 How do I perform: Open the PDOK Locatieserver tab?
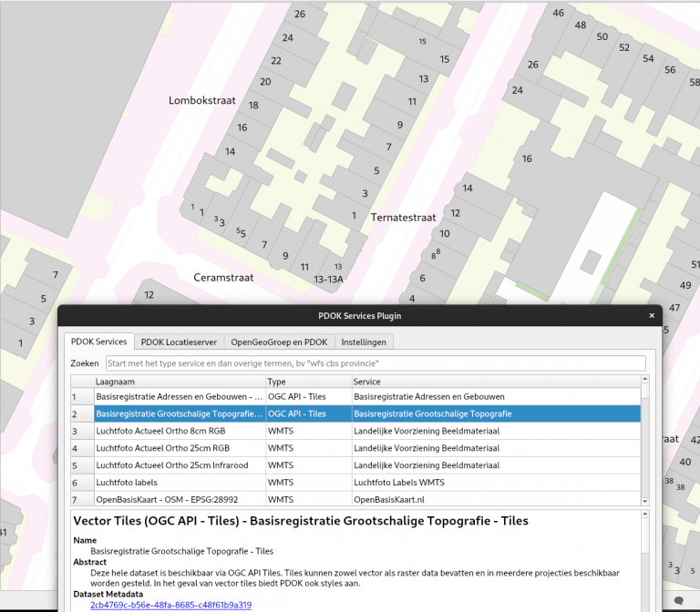[179, 342]
